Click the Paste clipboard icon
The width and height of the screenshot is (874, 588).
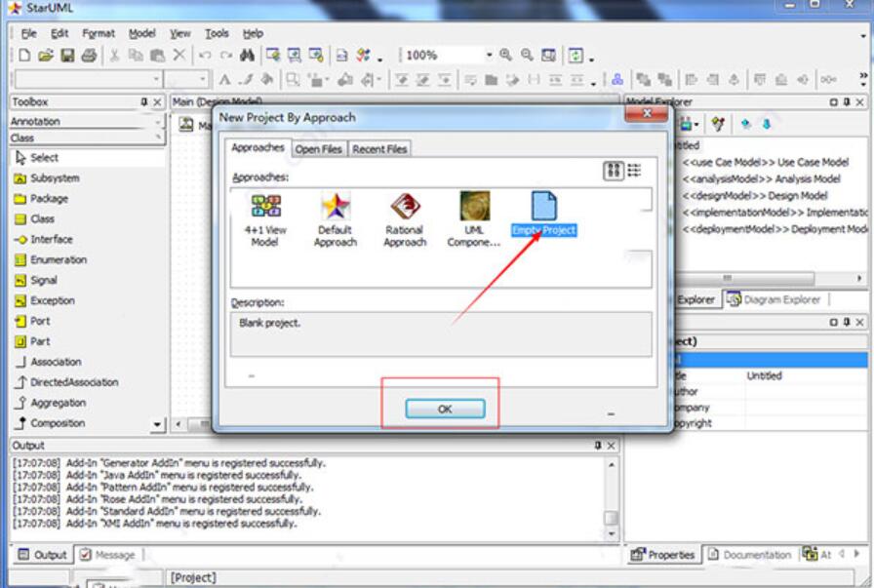(158, 55)
